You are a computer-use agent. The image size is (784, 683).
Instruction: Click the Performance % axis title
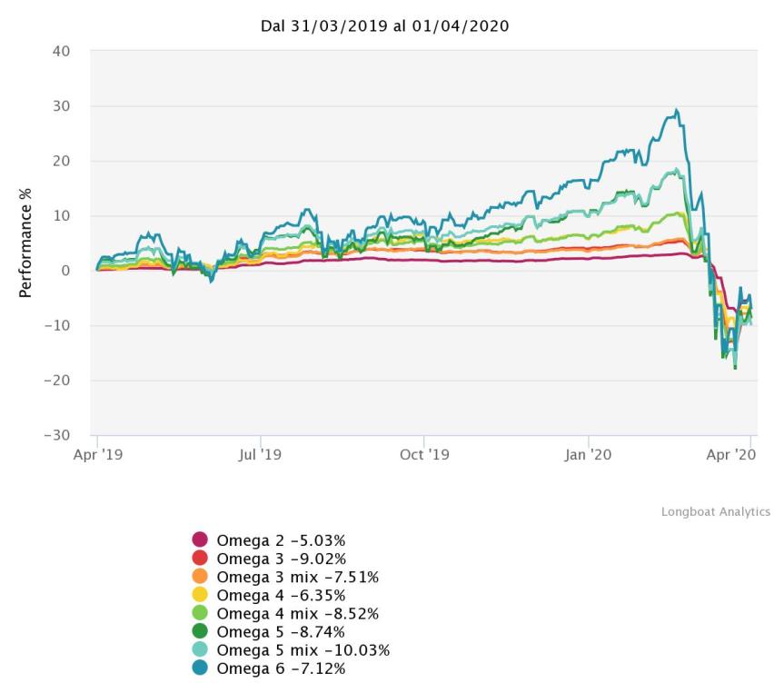(x=25, y=237)
